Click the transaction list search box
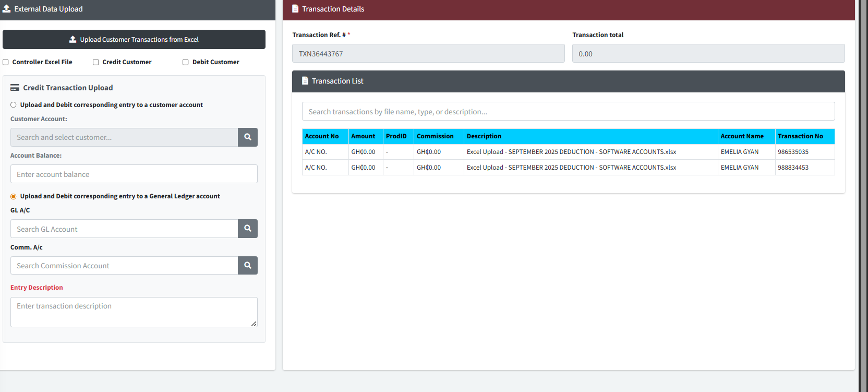Viewport: 868px width, 392px height. (x=568, y=111)
